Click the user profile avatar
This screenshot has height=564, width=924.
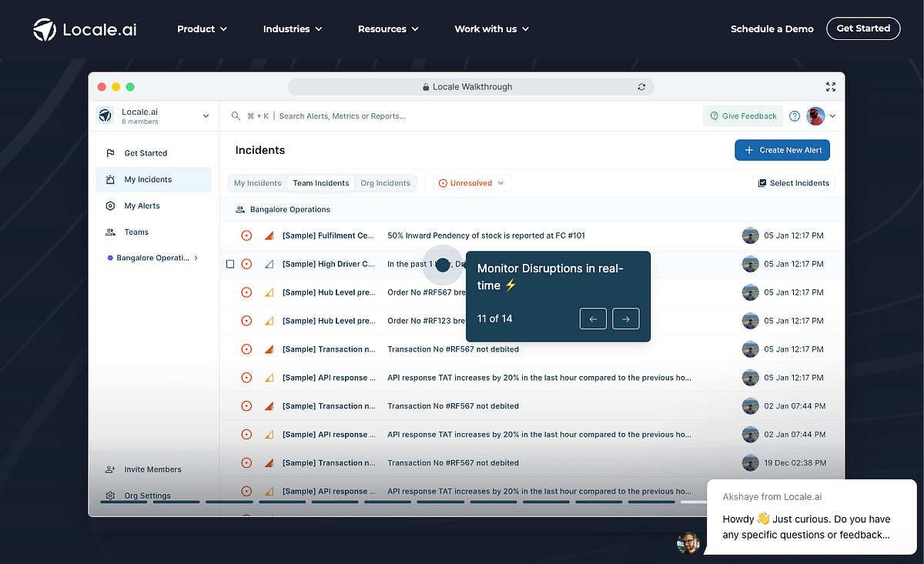[x=815, y=116]
